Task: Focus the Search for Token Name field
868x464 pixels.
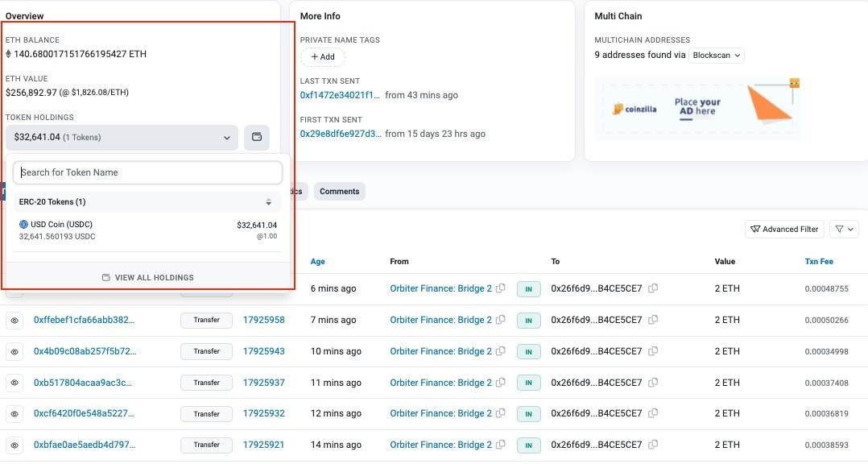Action: coord(148,172)
